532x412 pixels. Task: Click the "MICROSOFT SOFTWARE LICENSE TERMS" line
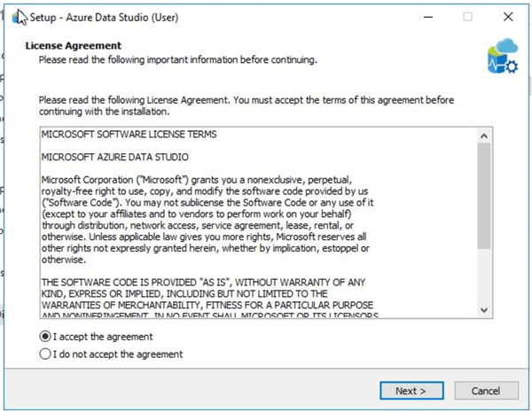pos(129,135)
